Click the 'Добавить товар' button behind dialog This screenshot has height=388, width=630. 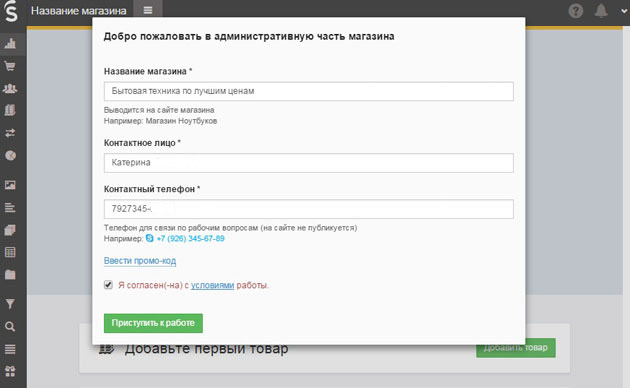coord(516,347)
